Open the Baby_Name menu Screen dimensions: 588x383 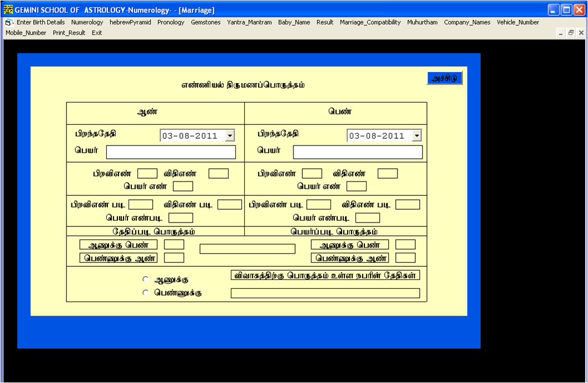point(294,22)
